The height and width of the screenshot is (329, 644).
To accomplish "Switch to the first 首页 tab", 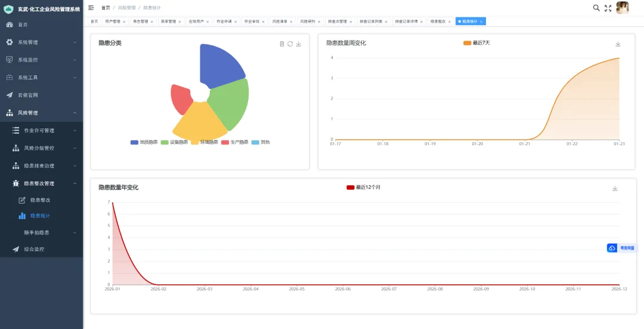I will [x=94, y=21].
